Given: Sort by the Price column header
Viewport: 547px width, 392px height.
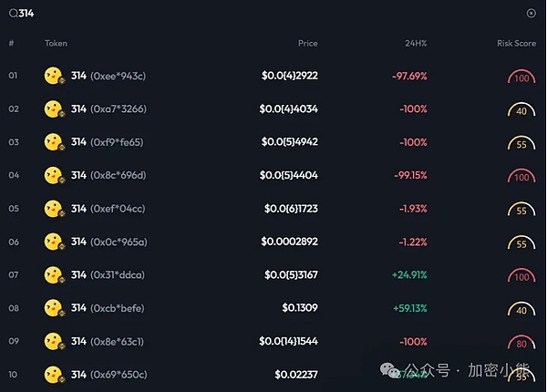Looking at the screenshot, I should tap(307, 43).
